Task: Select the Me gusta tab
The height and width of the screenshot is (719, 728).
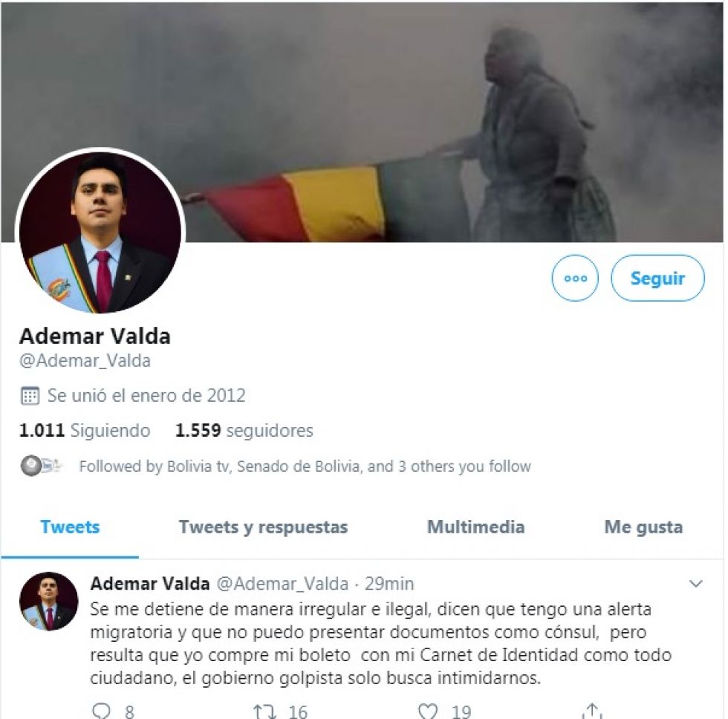Action: tap(643, 527)
